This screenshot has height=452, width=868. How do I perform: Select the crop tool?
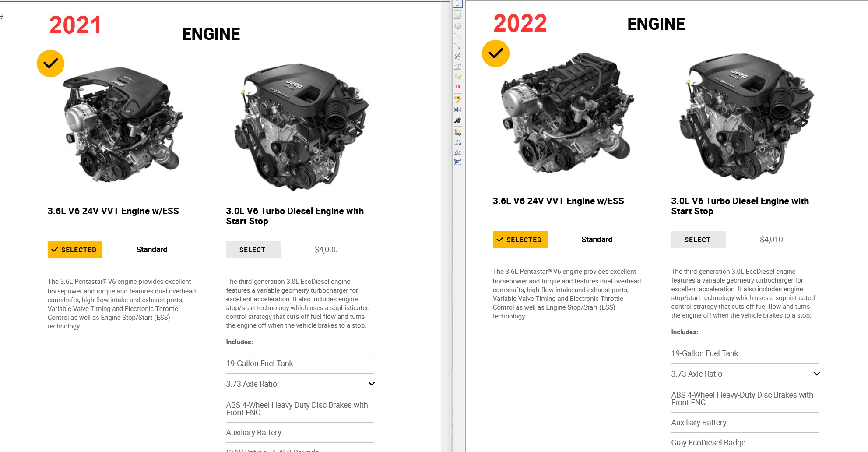tap(458, 132)
